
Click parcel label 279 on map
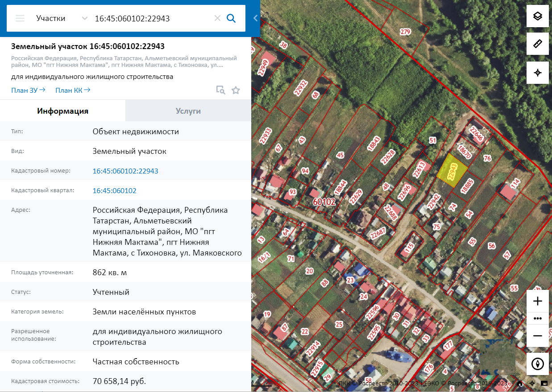point(405,32)
